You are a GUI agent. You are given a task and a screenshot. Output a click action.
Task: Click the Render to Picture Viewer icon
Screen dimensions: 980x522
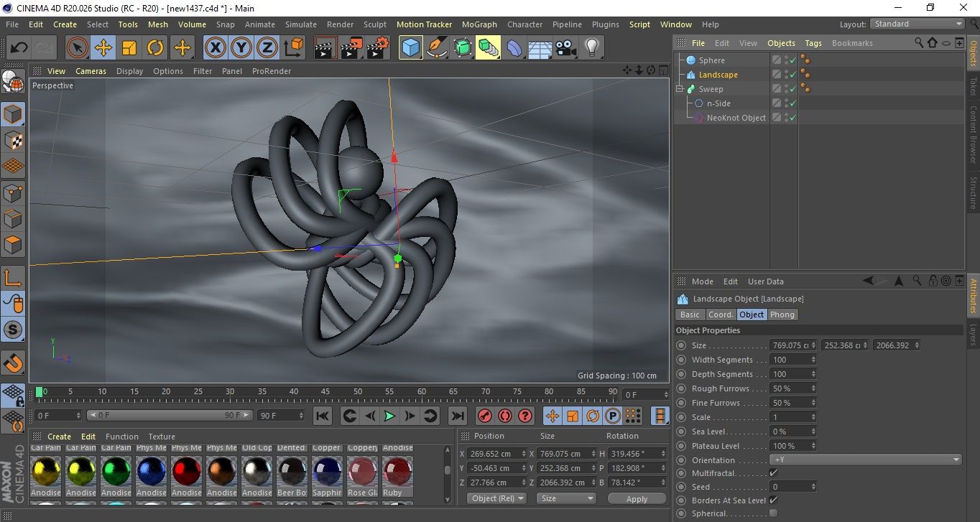pyautogui.click(x=351, y=48)
